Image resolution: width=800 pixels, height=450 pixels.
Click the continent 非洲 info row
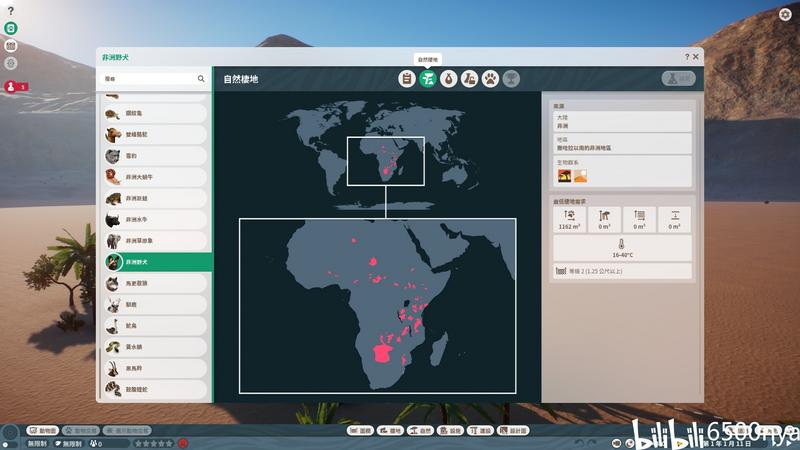[622, 121]
